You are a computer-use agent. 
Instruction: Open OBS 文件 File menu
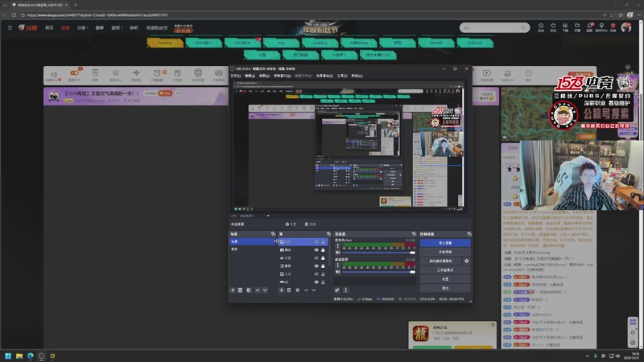235,76
